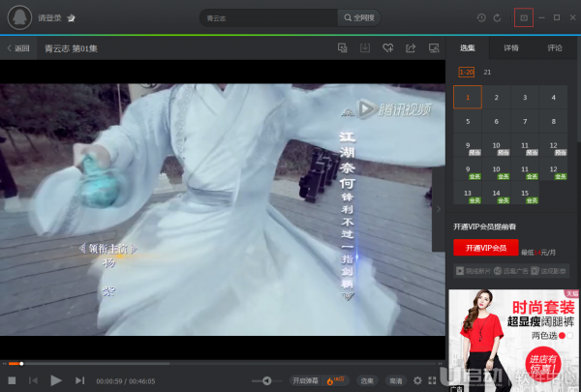Open episode 11 preview (预告)
Screen dimensions: 581x392
(525, 145)
